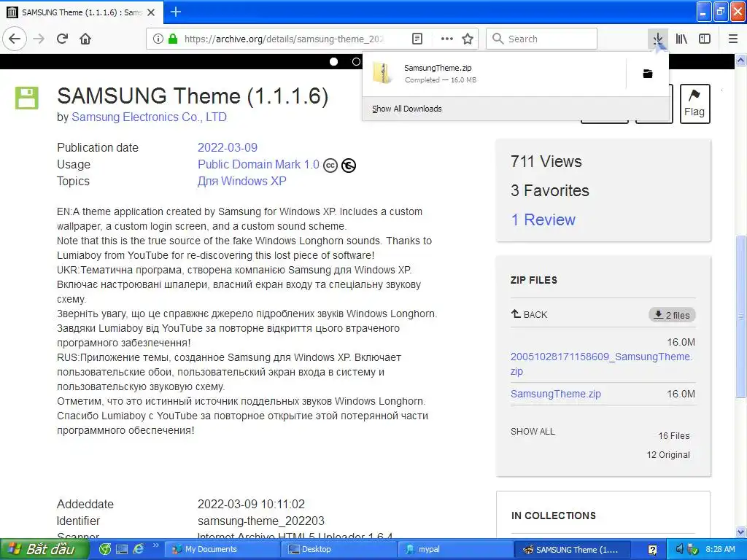Open Samsung Electronics Co., LTD creator link
This screenshot has width=747, height=560.
[x=149, y=117]
